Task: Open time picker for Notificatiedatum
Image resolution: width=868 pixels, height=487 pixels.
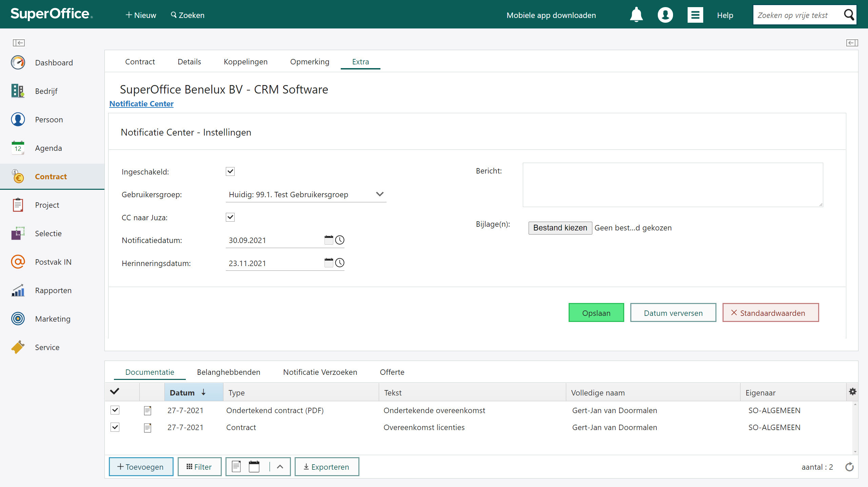Action: [340, 240]
